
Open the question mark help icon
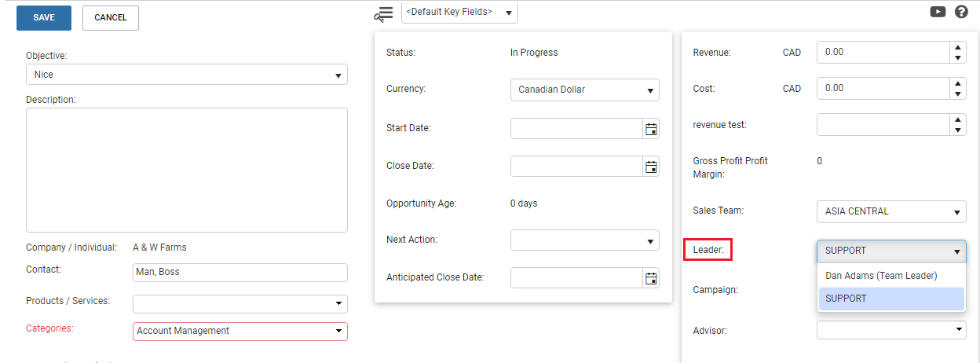click(961, 12)
